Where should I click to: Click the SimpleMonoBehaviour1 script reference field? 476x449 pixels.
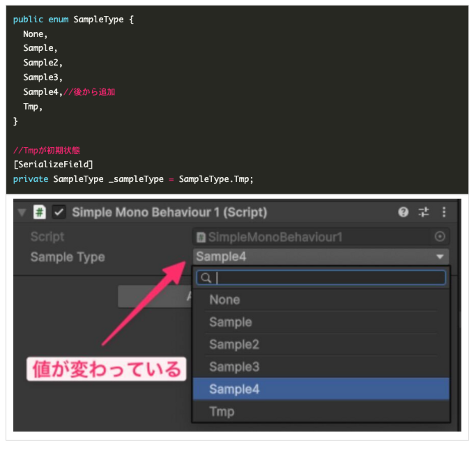click(321, 237)
